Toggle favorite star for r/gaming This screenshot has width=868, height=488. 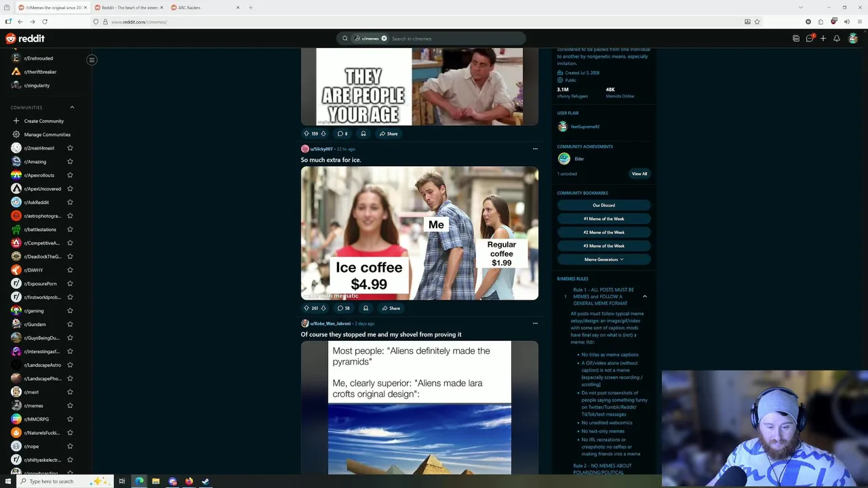coord(70,310)
